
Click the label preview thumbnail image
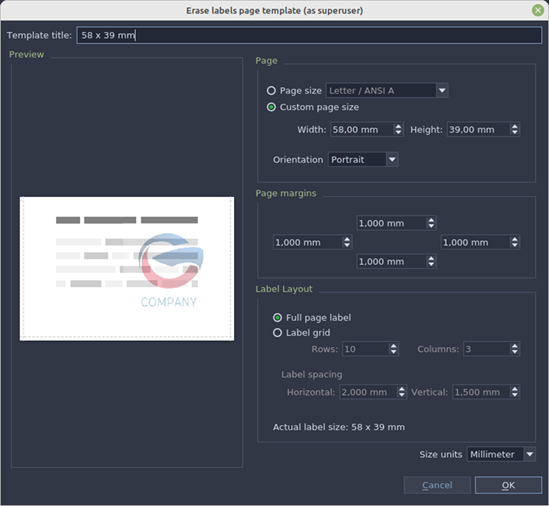click(x=127, y=269)
